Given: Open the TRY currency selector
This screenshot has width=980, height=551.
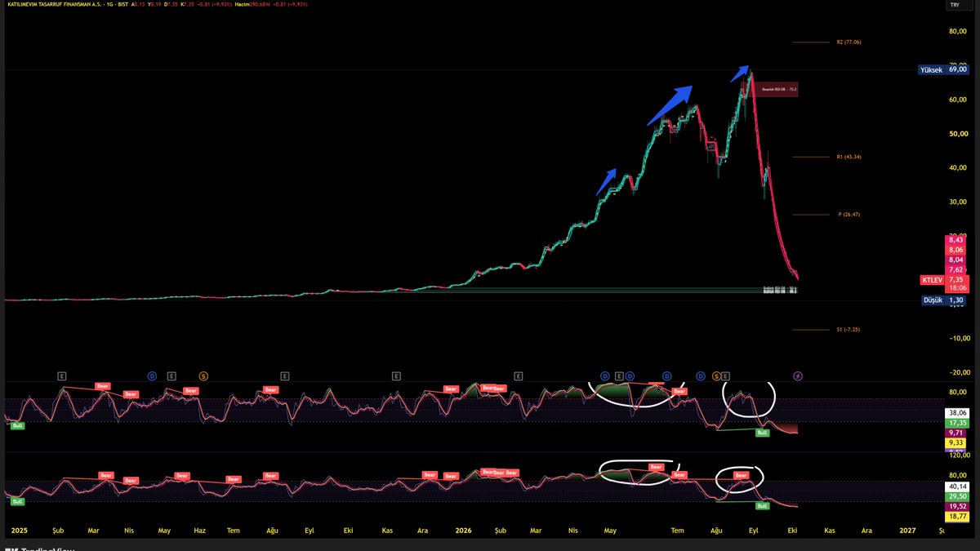Looking at the screenshot, I should 954,5.
